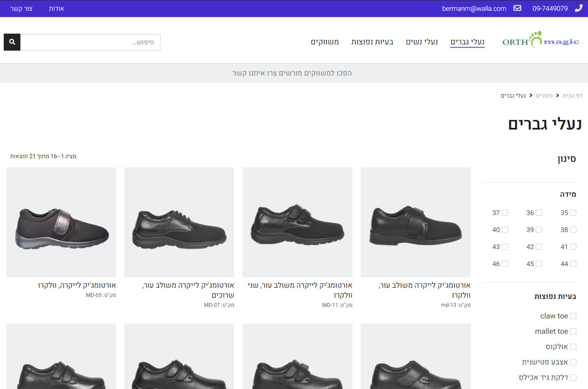
Task: Check size 45 filter
Action: [x=539, y=264]
